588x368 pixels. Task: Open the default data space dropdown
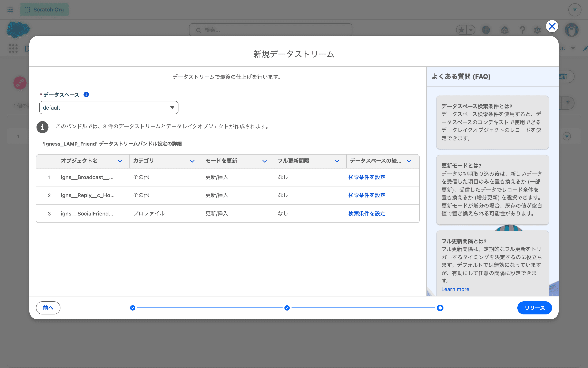[109, 107]
